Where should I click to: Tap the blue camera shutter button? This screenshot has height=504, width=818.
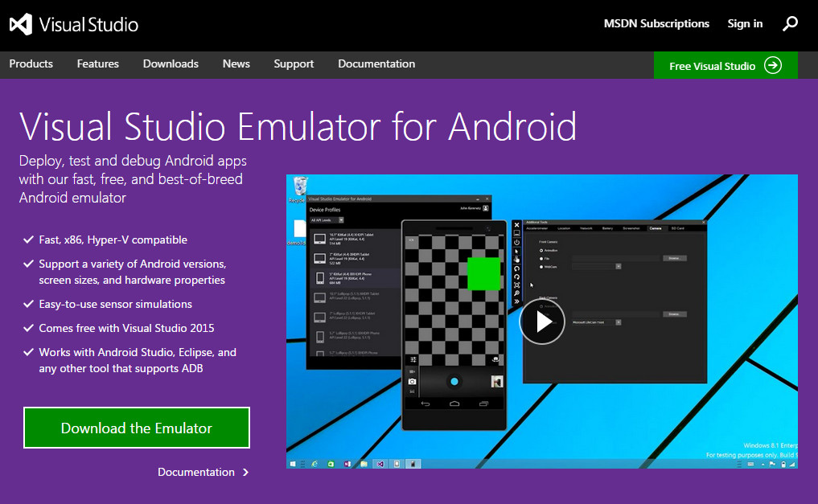454,382
